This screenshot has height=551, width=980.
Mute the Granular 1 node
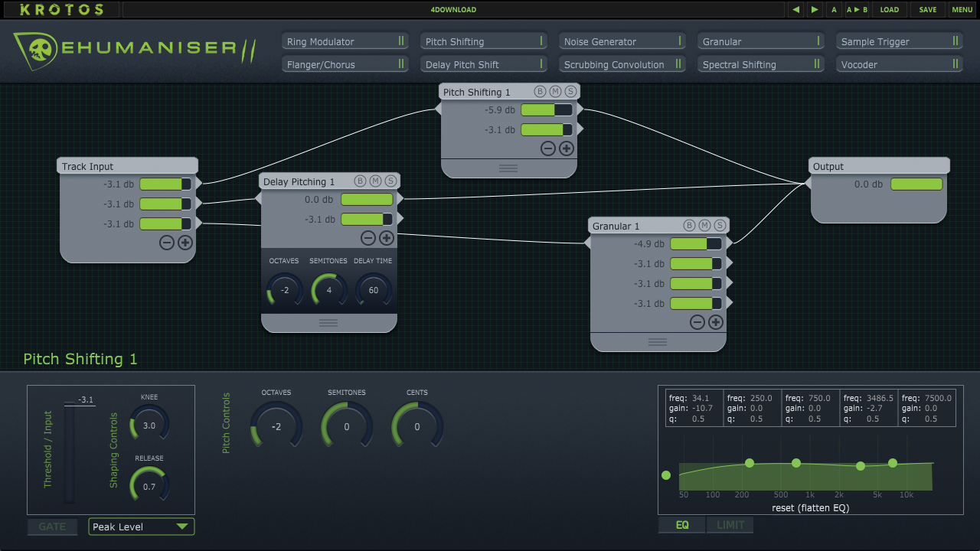click(704, 225)
